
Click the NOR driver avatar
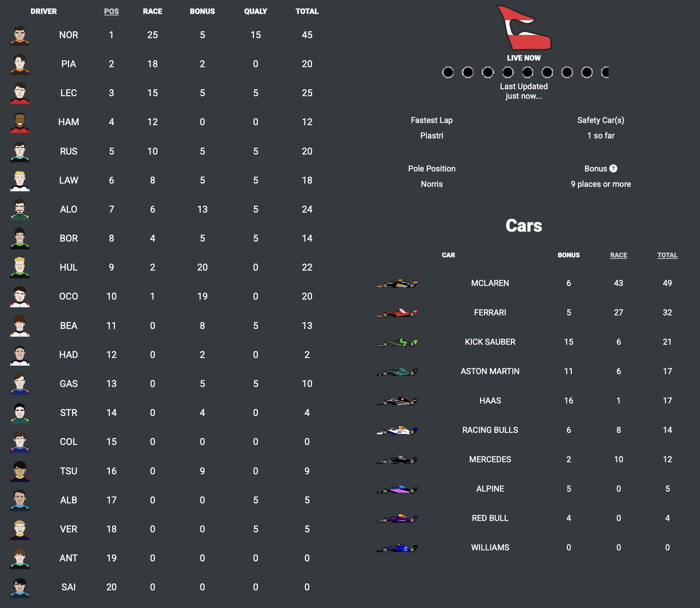(x=20, y=36)
